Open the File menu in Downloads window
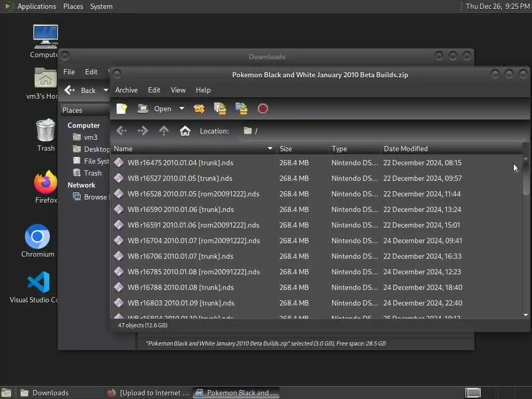 click(x=69, y=72)
